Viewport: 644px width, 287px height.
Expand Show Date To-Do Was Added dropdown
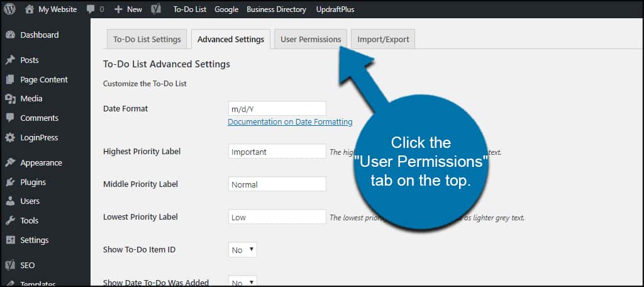point(242,282)
